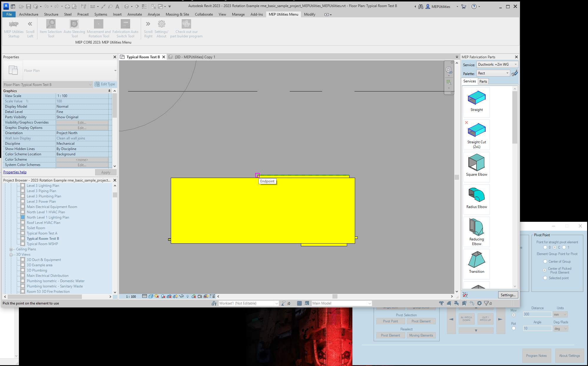Expand the Ceiling Plans tree node
Screen dimensions: 588x366
point(11,249)
